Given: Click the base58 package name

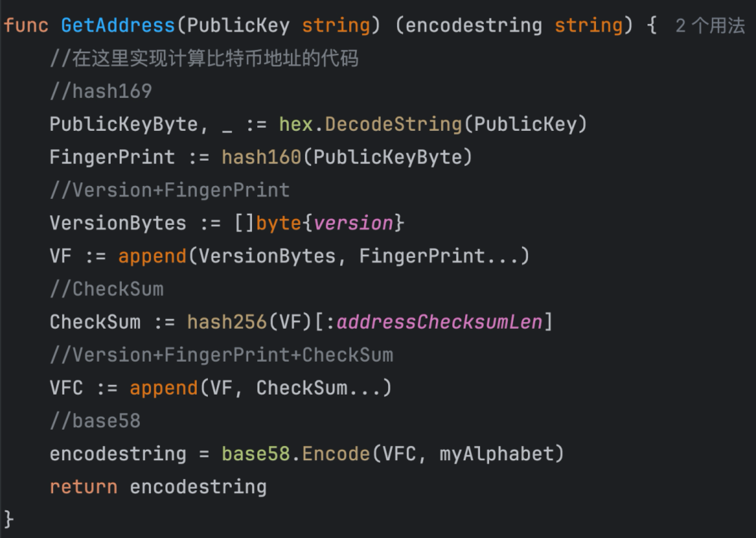Looking at the screenshot, I should tap(255, 454).
